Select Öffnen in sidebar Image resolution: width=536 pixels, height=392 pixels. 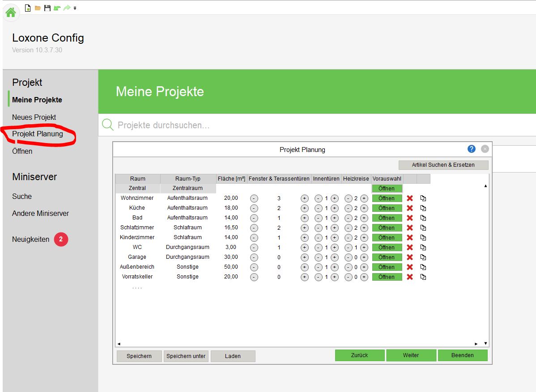pyautogui.click(x=22, y=151)
